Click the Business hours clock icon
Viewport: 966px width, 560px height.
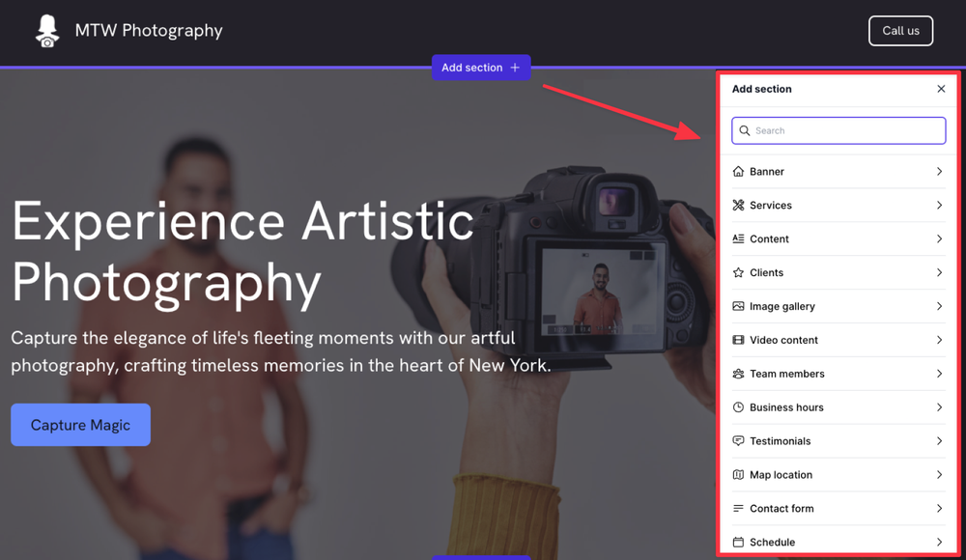(740, 406)
